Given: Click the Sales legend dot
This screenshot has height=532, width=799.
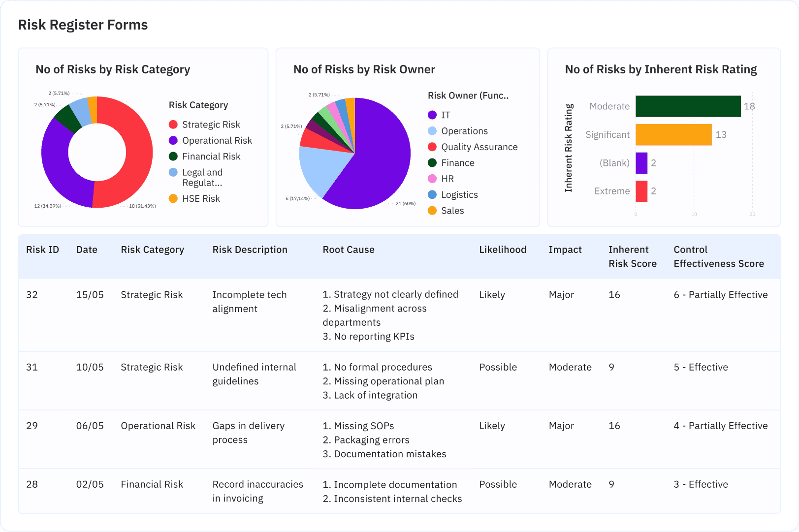Looking at the screenshot, I should [433, 210].
